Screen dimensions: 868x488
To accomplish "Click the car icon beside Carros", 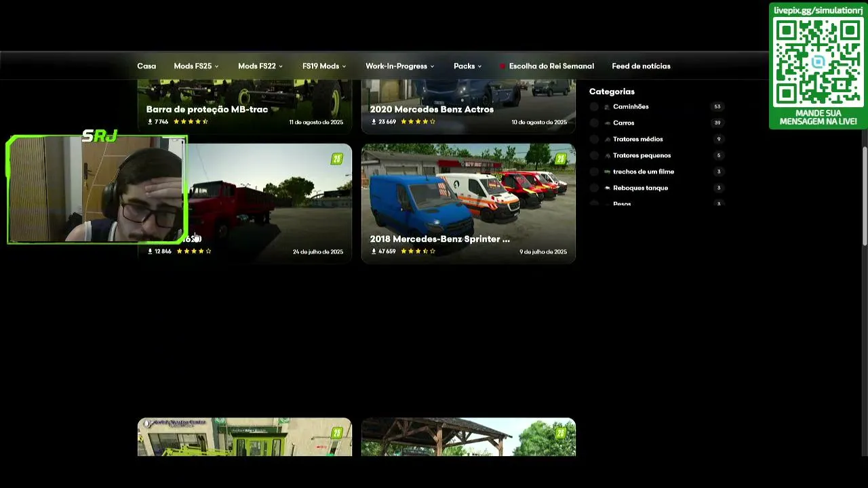I will [607, 123].
